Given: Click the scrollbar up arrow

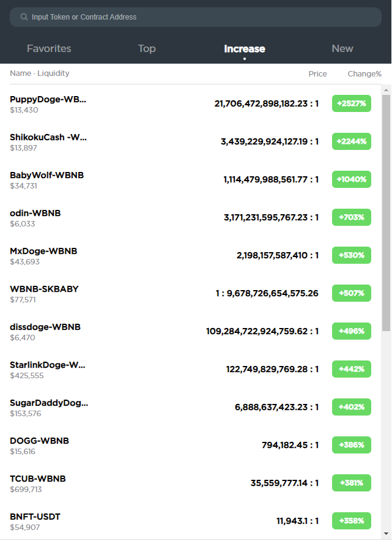Looking at the screenshot, I should tap(386, 90).
